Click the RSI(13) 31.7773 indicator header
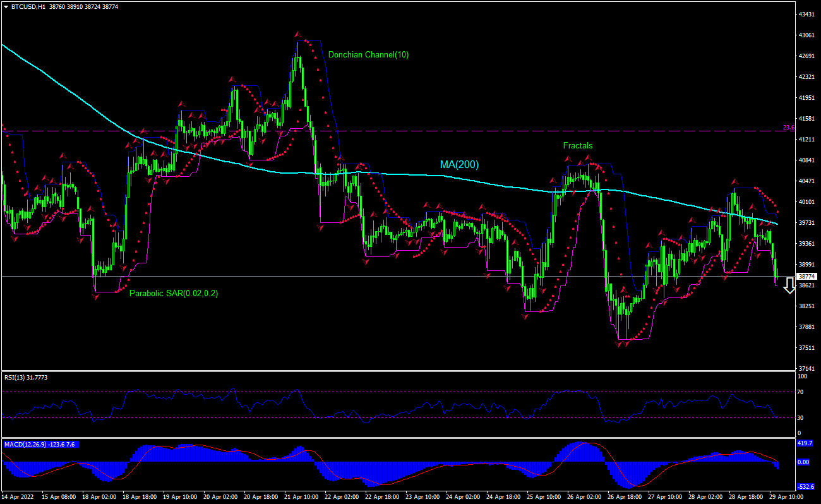The height and width of the screenshot is (504, 821). (x=25, y=376)
